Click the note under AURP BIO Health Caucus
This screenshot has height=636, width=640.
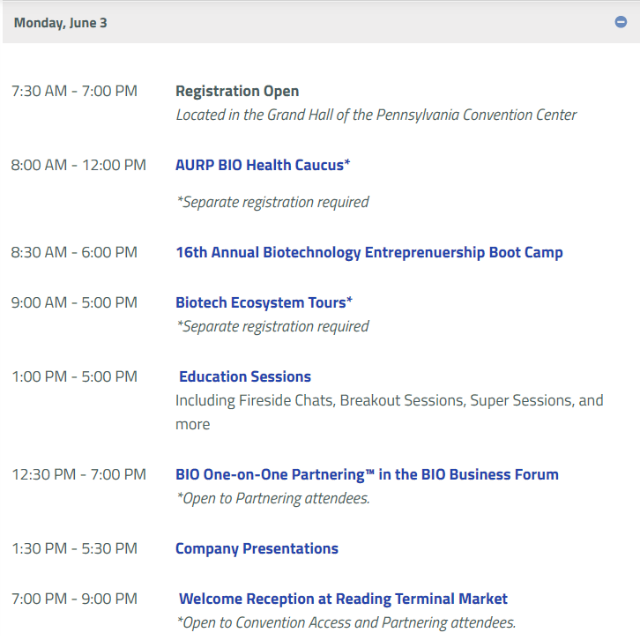[x=273, y=202]
